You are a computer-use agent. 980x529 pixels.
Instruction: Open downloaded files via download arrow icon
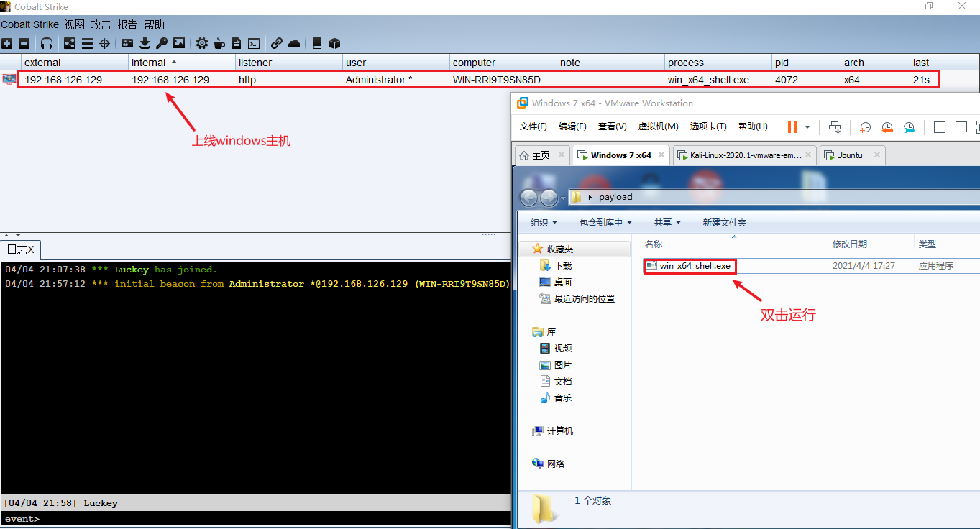click(145, 43)
